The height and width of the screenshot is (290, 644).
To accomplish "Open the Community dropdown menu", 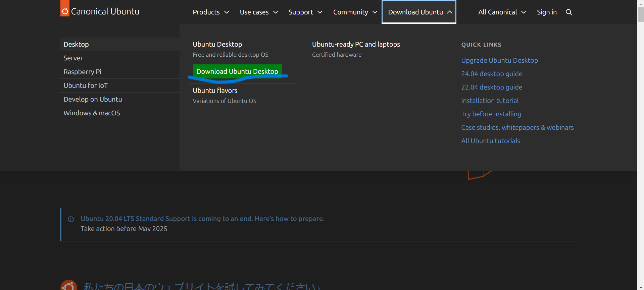I will coord(355,12).
